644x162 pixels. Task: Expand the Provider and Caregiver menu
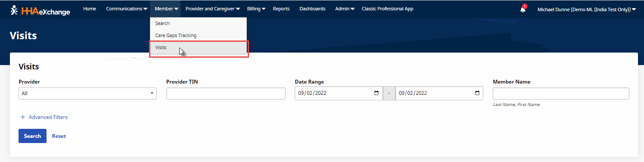[213, 9]
